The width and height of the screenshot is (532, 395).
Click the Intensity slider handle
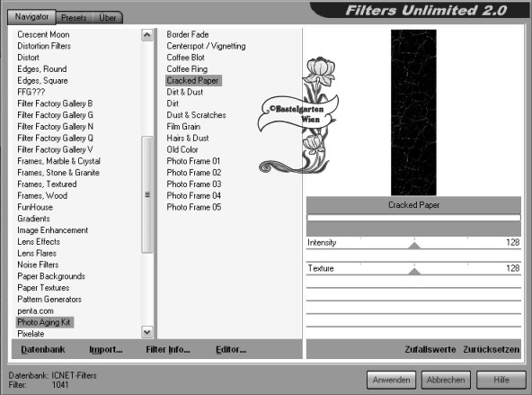tap(414, 245)
